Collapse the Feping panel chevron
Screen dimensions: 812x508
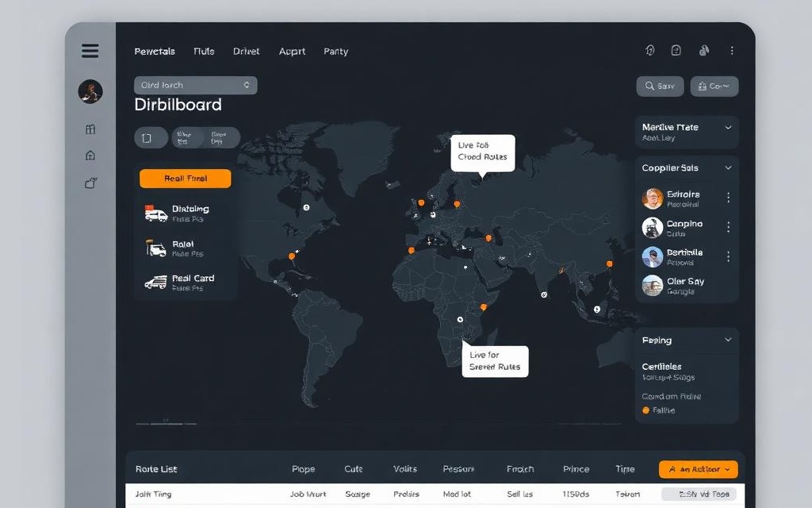pyautogui.click(x=728, y=340)
